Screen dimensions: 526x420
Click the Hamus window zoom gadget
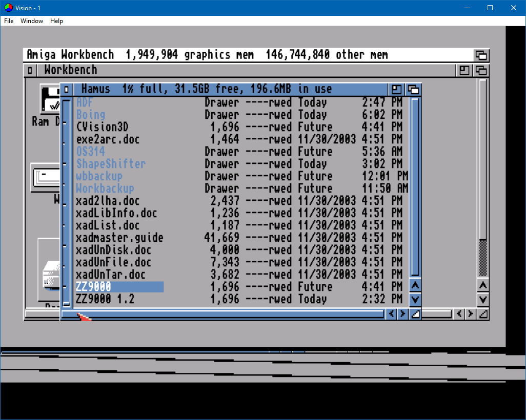click(x=396, y=90)
